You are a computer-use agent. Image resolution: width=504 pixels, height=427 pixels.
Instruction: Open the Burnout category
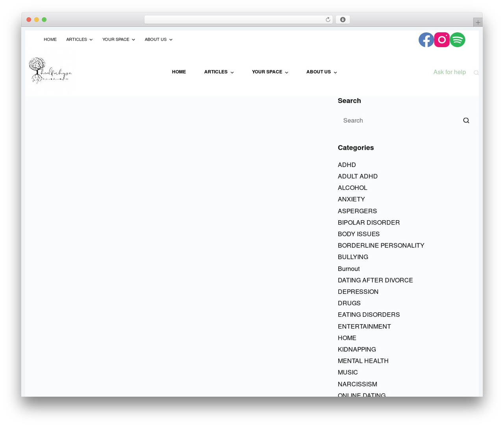[x=349, y=269]
